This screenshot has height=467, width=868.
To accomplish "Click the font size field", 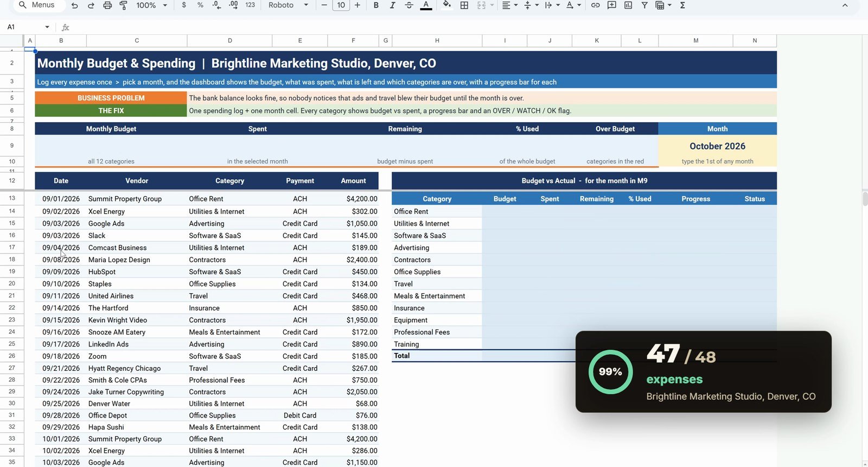I will [341, 5].
